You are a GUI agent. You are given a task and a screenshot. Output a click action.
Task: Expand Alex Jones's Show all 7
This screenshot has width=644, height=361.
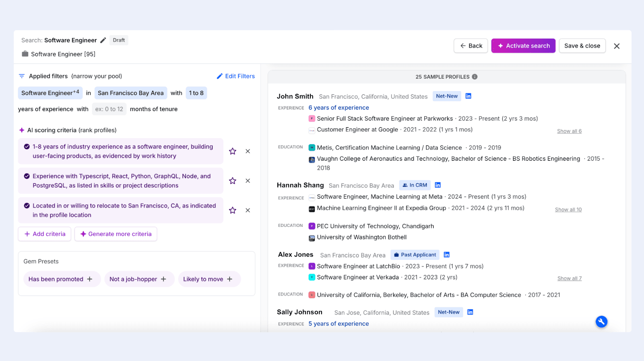click(x=570, y=278)
